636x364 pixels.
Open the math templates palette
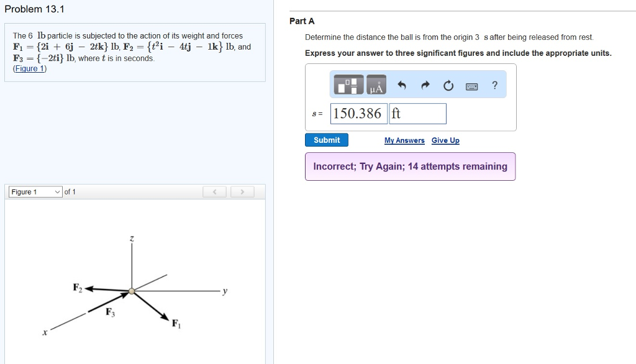pyautogui.click(x=349, y=85)
